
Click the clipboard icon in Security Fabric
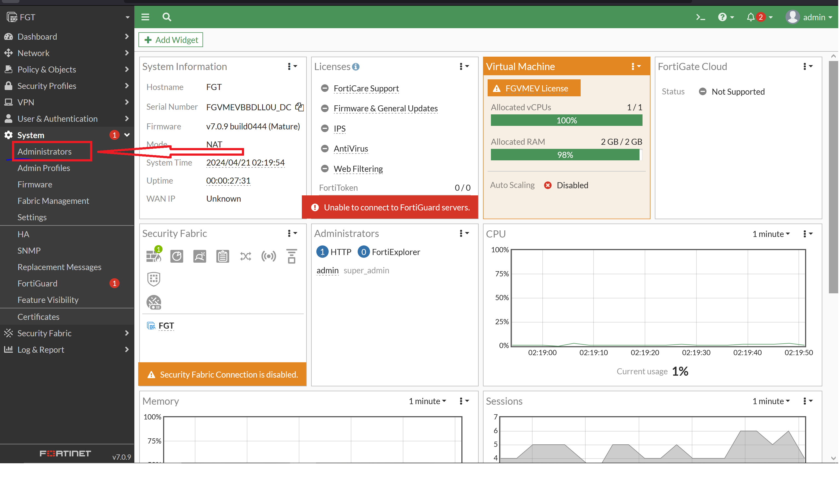(x=222, y=256)
